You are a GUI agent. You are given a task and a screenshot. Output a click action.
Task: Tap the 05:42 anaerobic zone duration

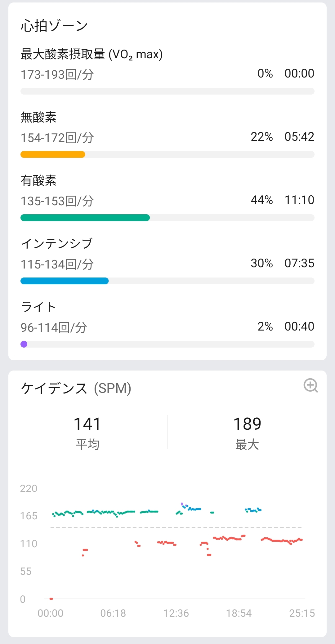[x=299, y=137]
